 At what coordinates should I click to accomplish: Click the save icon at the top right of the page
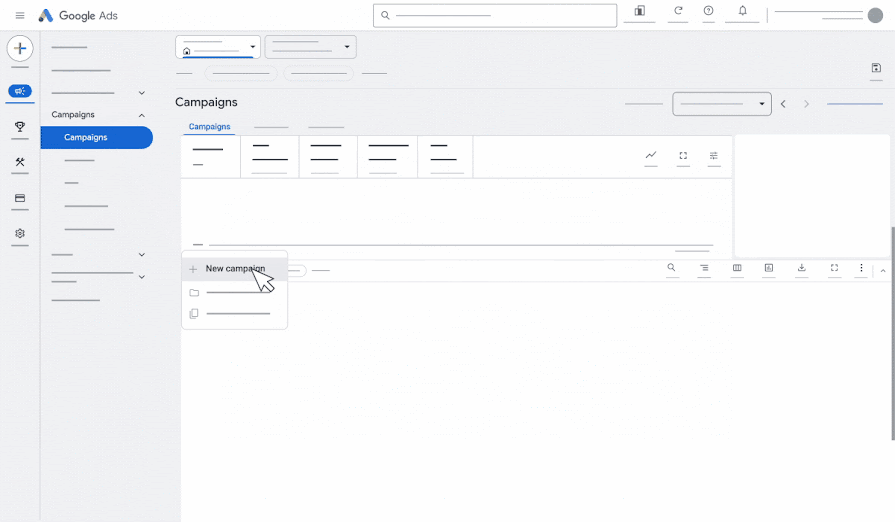coord(876,68)
